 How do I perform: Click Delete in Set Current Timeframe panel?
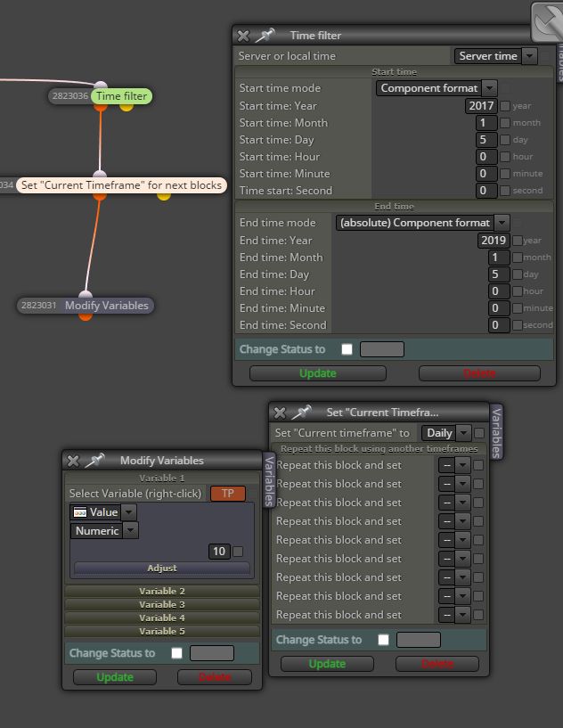click(x=437, y=664)
